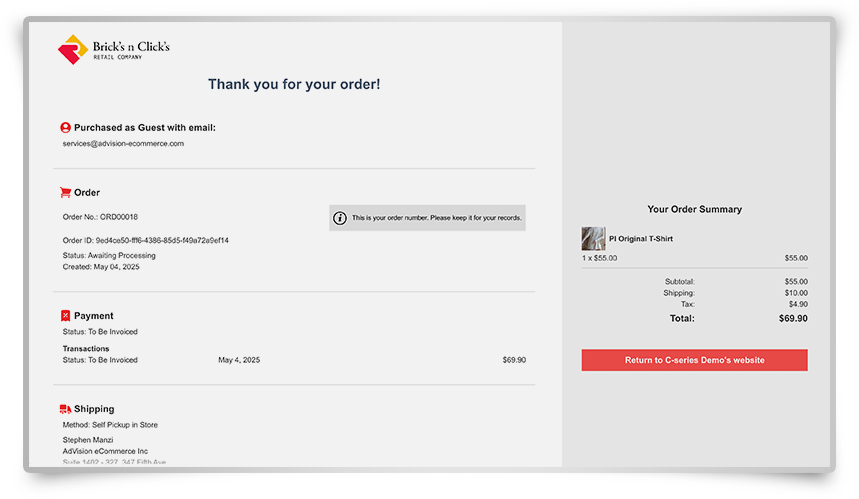This screenshot has width=859, height=499.
Task: Click the red shopping cart Order icon
Action: [65, 192]
